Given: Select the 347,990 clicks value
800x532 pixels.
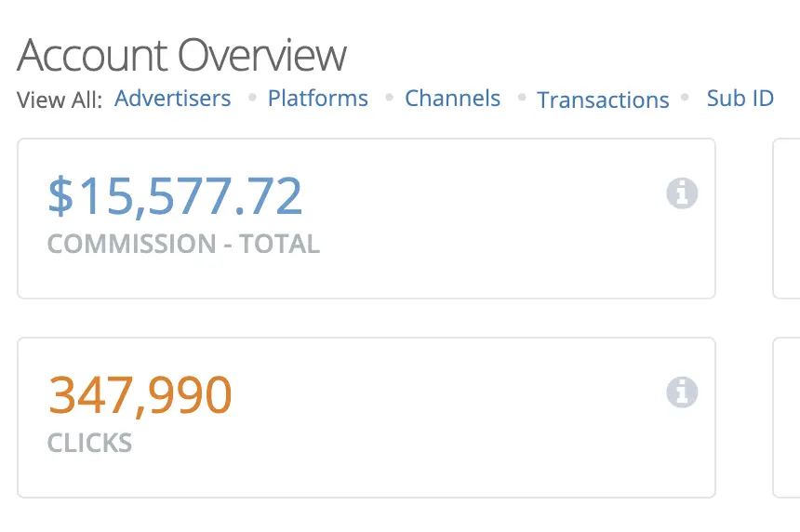Looking at the screenshot, I should (140, 395).
